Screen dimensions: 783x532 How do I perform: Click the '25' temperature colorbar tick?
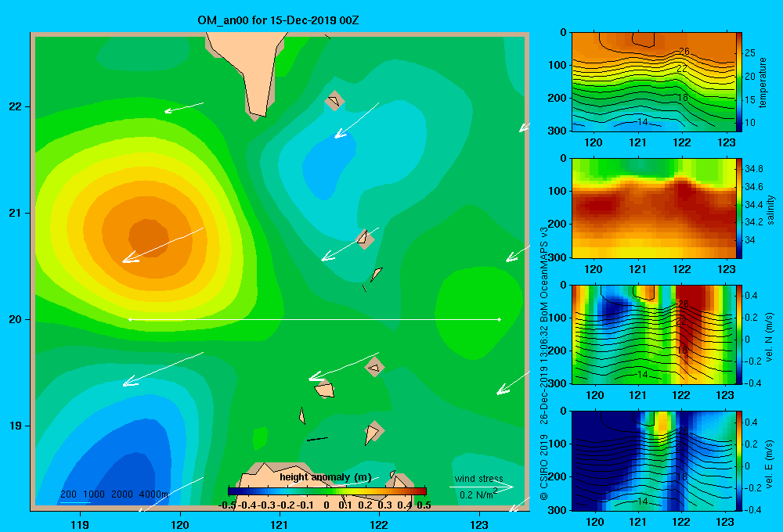(750, 53)
